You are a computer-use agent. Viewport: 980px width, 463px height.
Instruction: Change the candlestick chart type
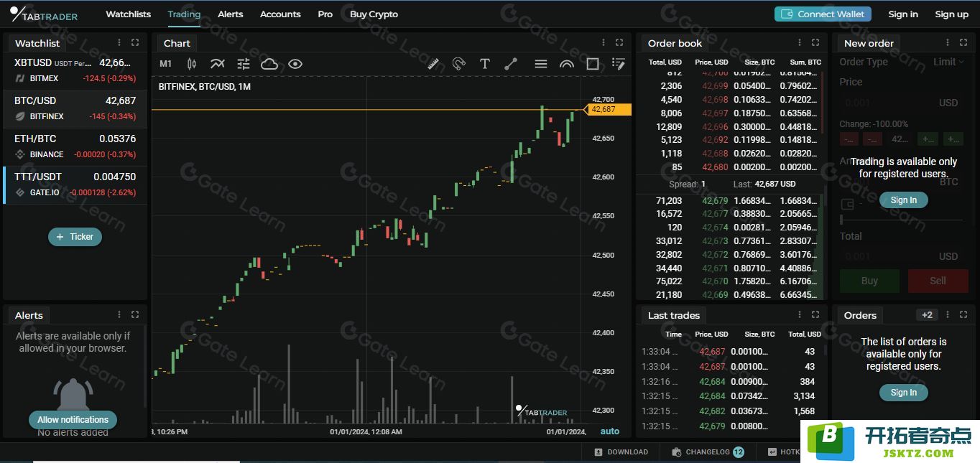191,64
